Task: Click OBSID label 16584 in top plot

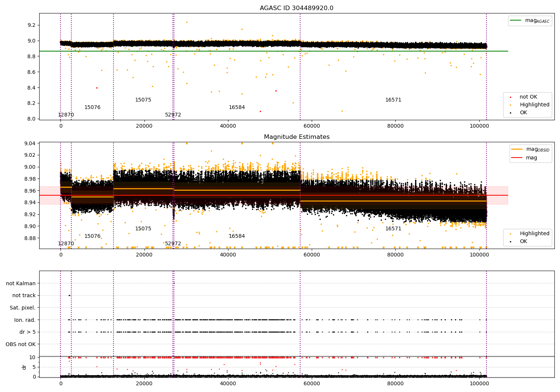Action: click(237, 108)
